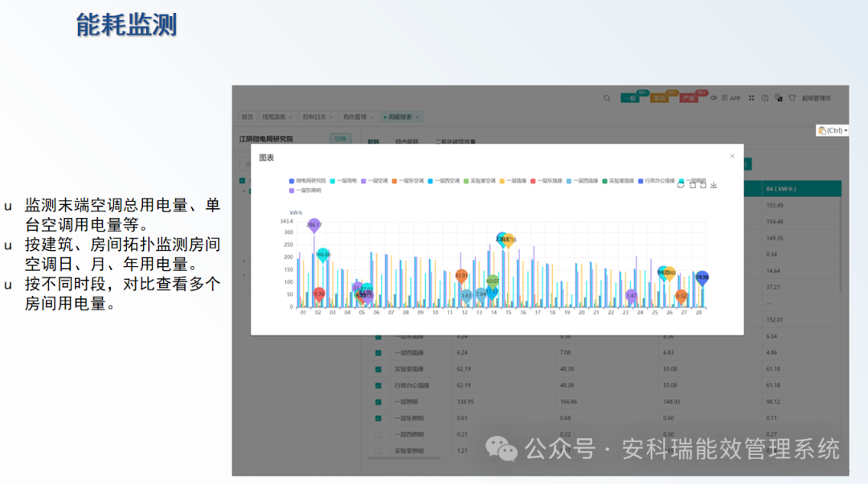Click the chart download icon
The width and height of the screenshot is (868, 484).
(x=714, y=185)
